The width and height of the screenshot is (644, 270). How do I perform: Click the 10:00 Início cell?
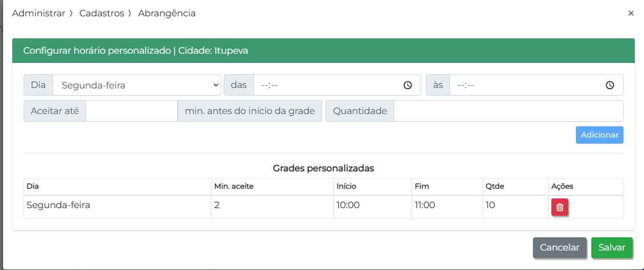pyautogui.click(x=348, y=206)
